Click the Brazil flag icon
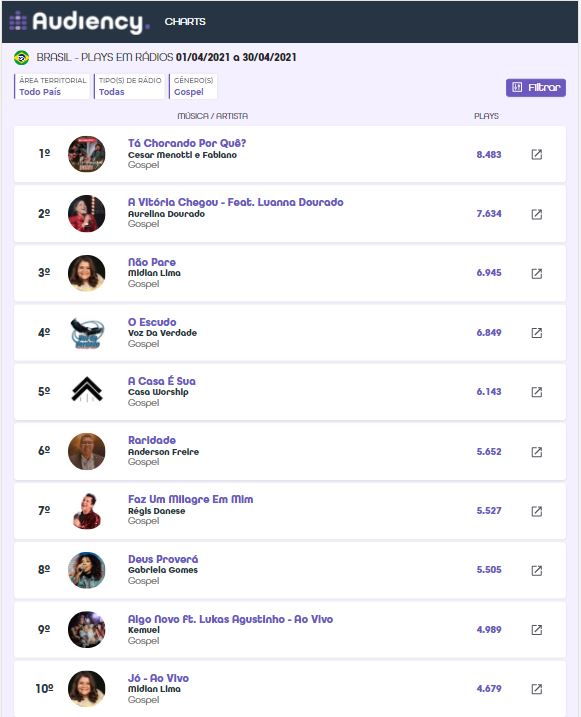This screenshot has width=581, height=717. [x=21, y=58]
